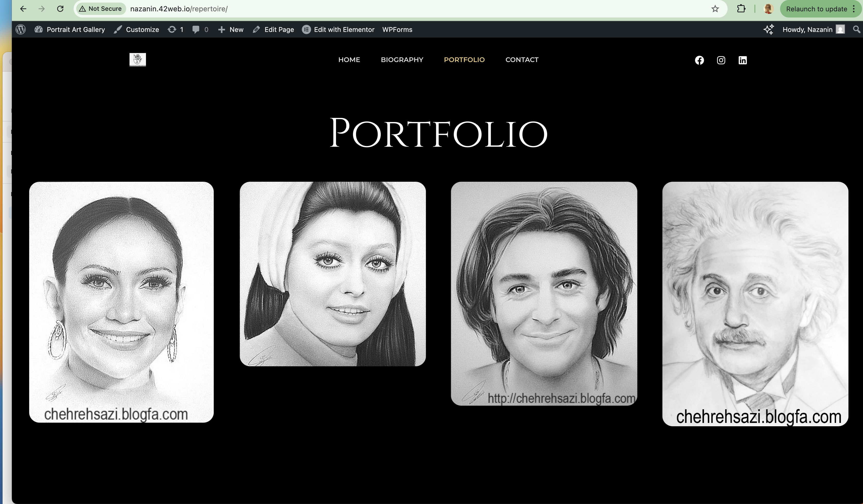Open Portrait Art Gallery dashboard link
Screen dimensions: 863x504
click(70, 29)
